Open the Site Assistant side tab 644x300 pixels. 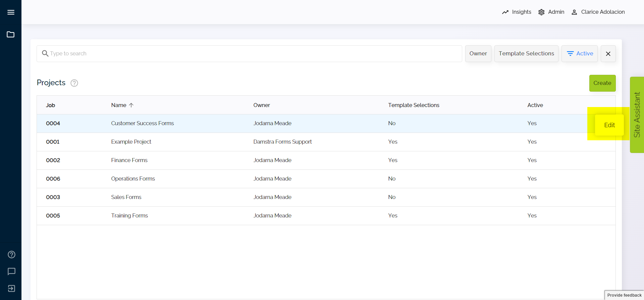[x=637, y=115]
